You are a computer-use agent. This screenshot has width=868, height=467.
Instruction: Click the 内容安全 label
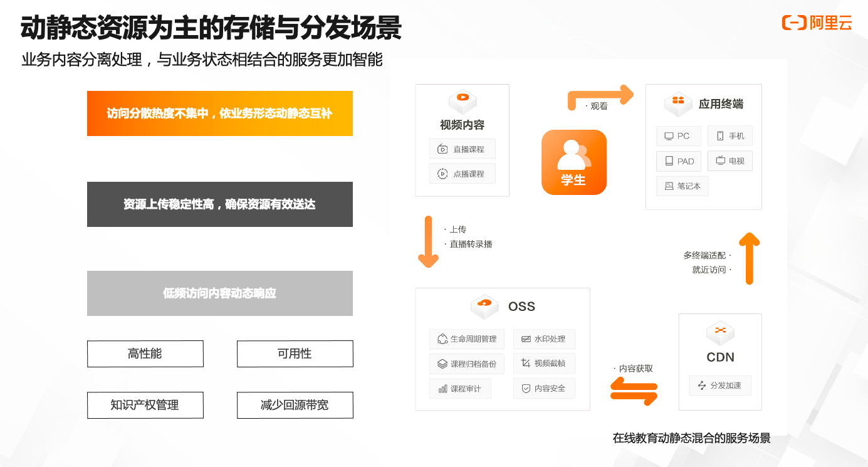550,389
